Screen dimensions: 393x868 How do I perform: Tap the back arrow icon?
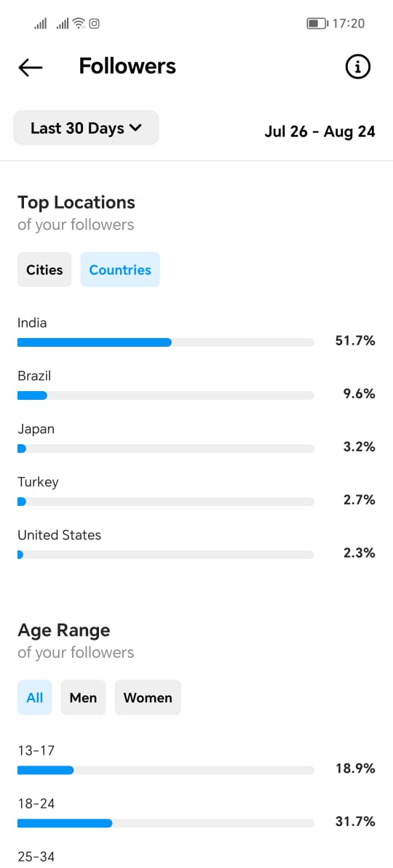pos(31,67)
